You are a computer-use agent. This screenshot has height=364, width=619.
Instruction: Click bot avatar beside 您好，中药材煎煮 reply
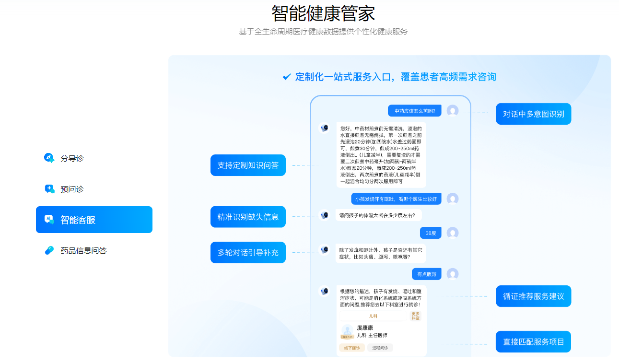pyautogui.click(x=325, y=128)
